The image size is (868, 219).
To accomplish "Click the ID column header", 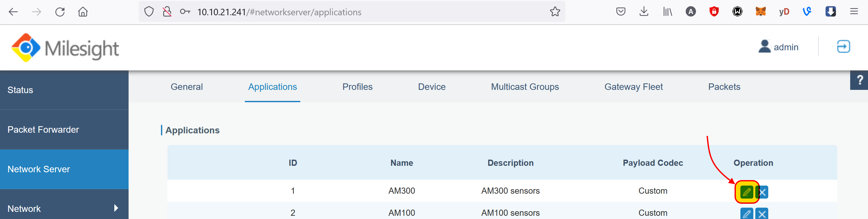I will [x=292, y=163].
